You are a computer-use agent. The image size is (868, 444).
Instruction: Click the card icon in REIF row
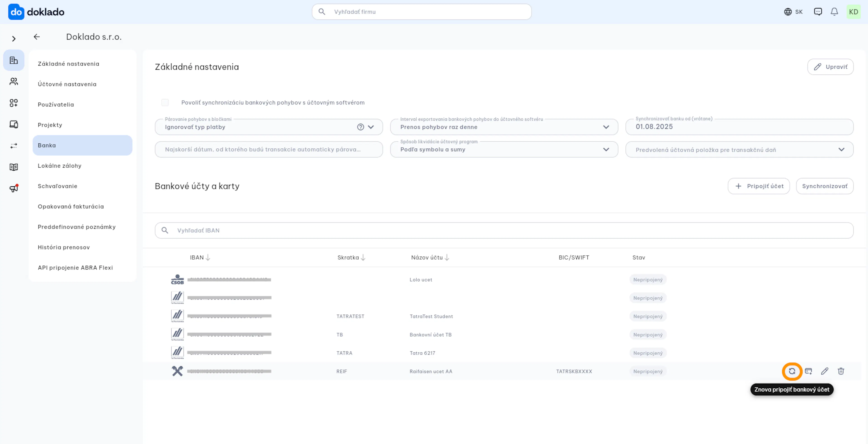click(x=808, y=371)
